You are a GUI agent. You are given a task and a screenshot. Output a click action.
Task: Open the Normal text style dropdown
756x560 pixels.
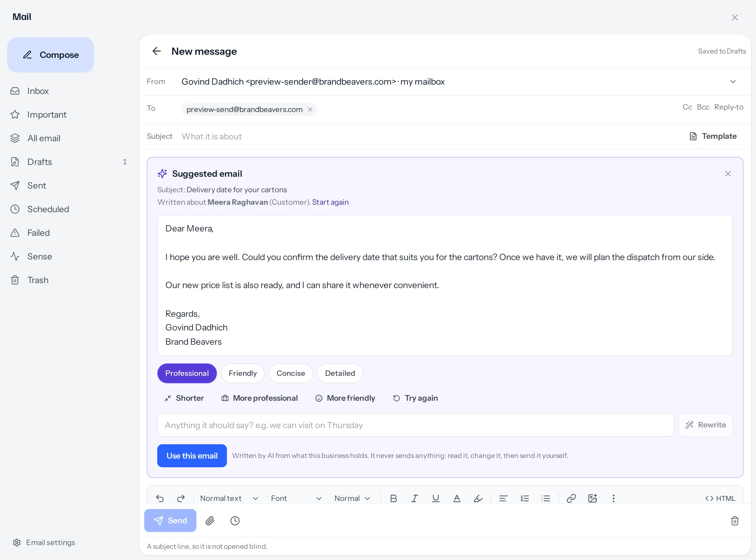[x=229, y=498]
